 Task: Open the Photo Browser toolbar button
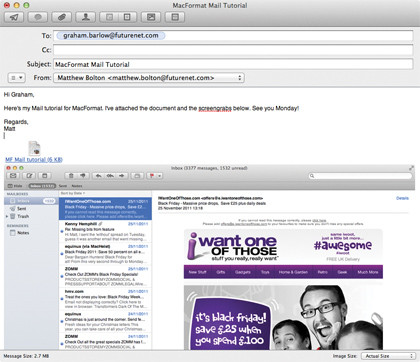tap(151, 17)
